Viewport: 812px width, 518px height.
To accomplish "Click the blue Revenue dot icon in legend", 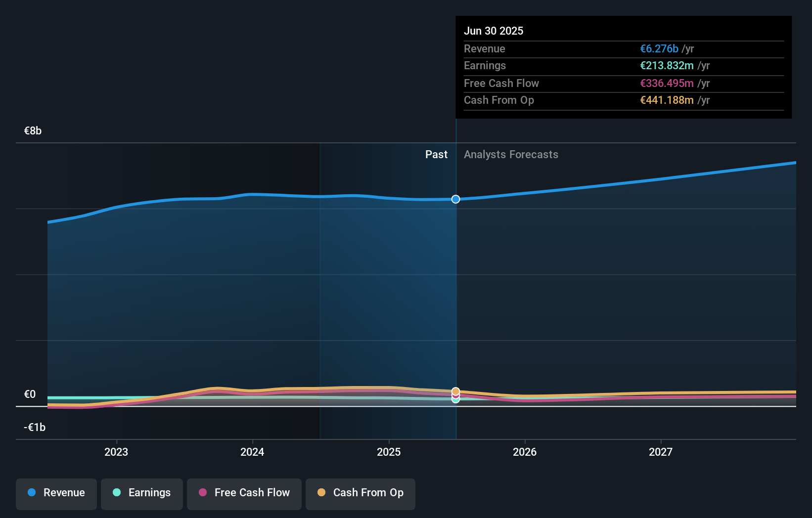I will tap(32, 492).
